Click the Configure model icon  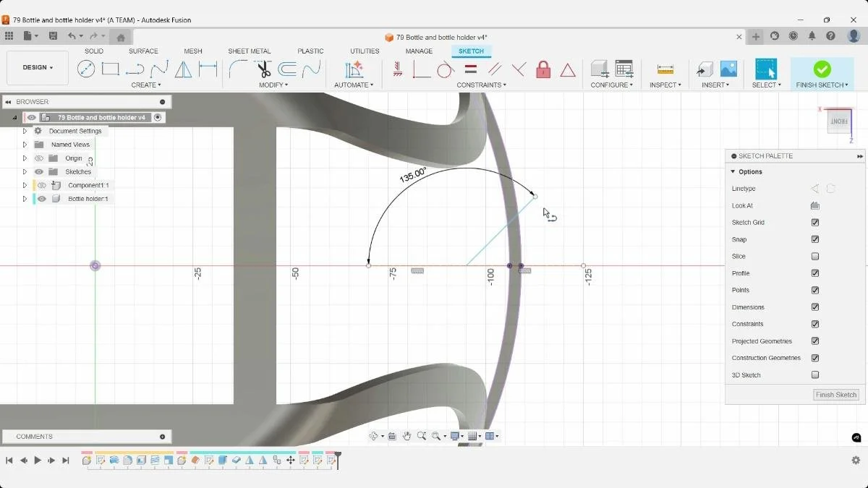pyautogui.click(x=599, y=69)
